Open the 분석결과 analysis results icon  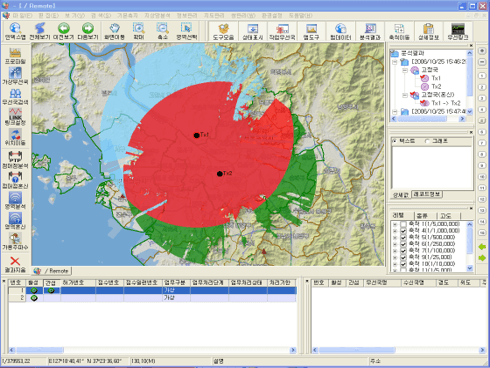point(370,32)
